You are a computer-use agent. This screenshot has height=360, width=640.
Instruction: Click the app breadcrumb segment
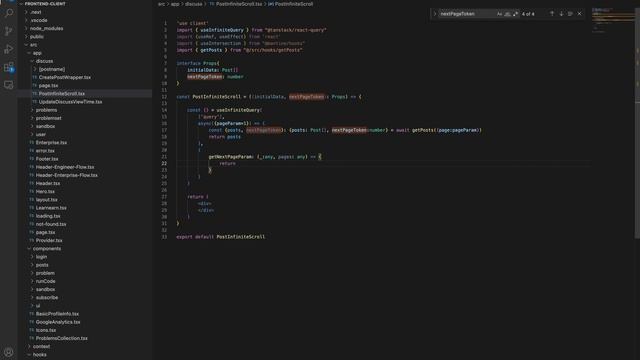(x=175, y=4)
